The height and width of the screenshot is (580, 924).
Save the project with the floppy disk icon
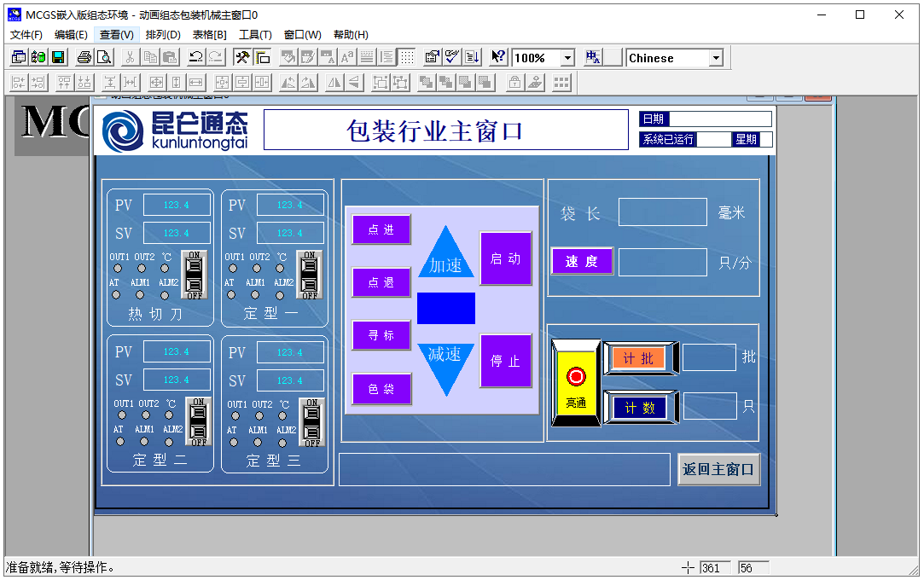tap(58, 57)
